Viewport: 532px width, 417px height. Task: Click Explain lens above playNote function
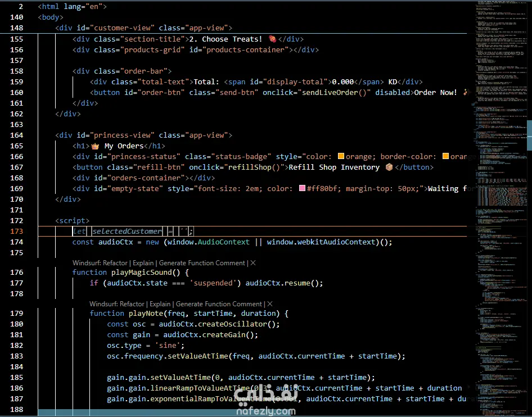pos(160,304)
